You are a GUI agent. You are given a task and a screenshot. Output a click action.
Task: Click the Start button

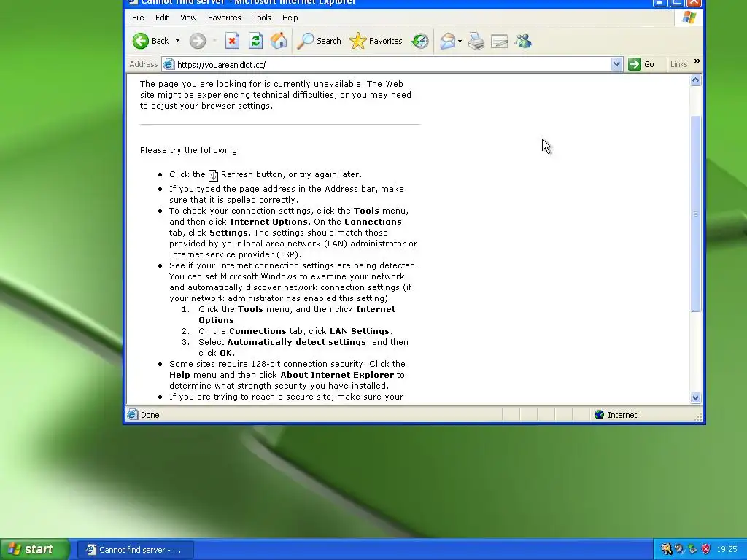point(34,550)
